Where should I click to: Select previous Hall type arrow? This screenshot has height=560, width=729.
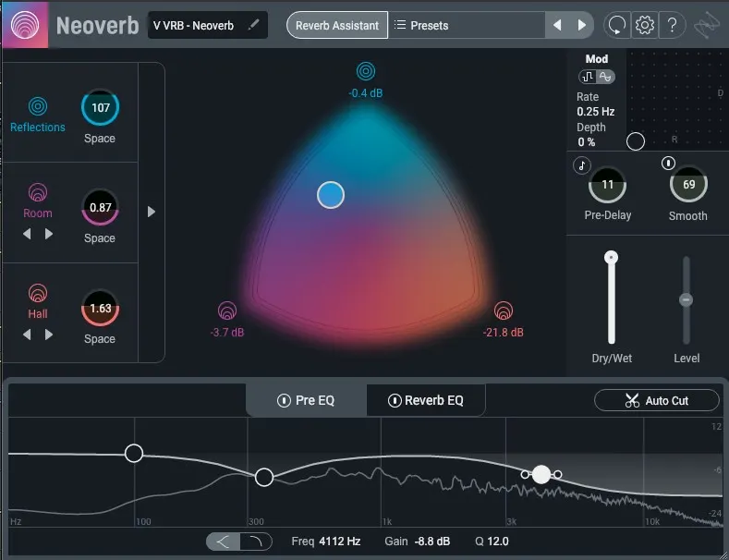(x=27, y=335)
